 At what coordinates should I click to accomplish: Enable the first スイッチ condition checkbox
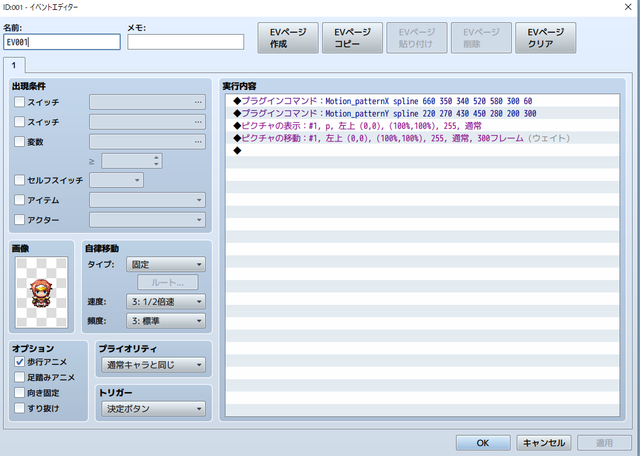tap(19, 102)
